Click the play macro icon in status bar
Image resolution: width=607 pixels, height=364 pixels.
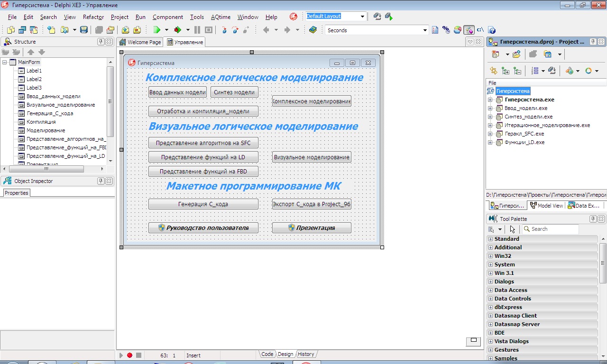pyautogui.click(x=121, y=355)
